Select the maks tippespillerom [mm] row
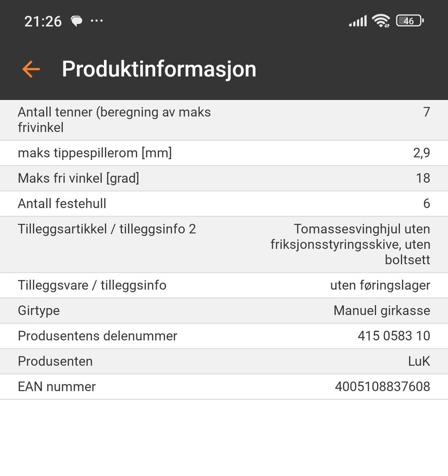The width and height of the screenshot is (448, 476). pyautogui.click(x=224, y=153)
